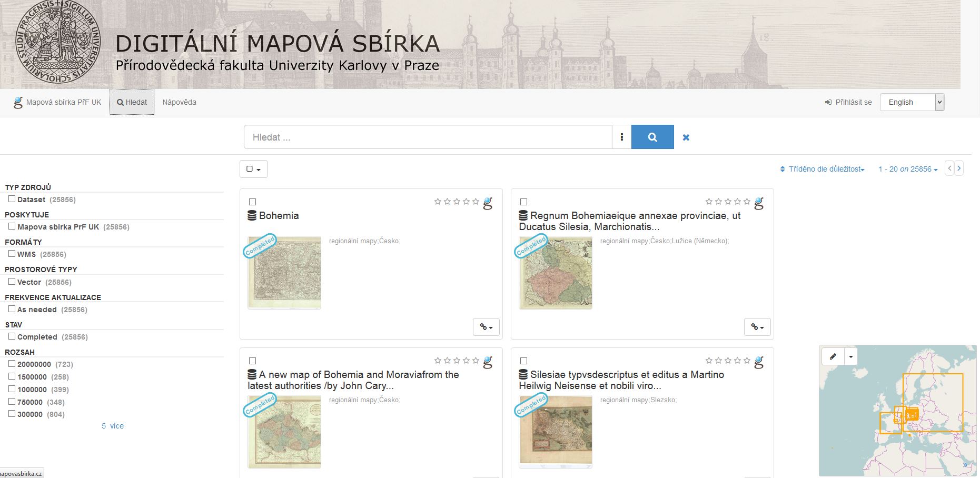Open the minimap draw tool dropdown arrow
Image resolution: width=980 pixels, height=478 pixels.
coord(851,356)
